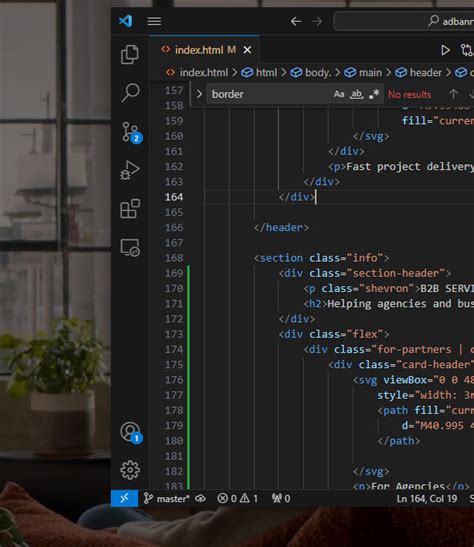Click the main breadcrumb item
This screenshot has width=474, height=547.
pyautogui.click(x=370, y=73)
